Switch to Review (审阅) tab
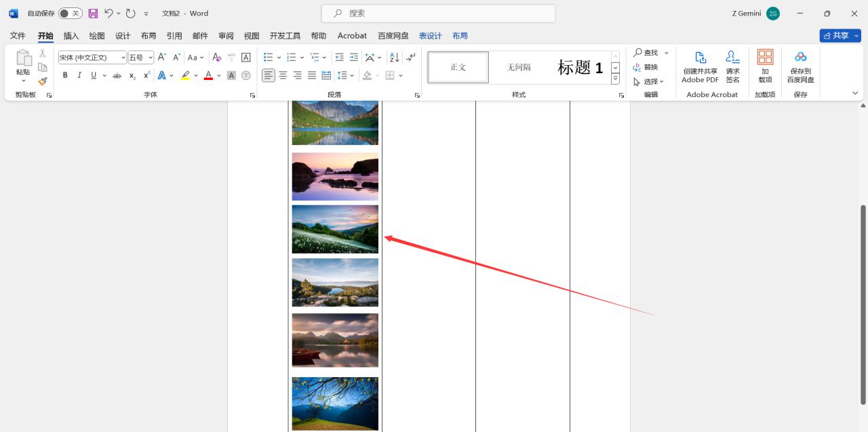This screenshot has height=432, width=868. tap(226, 36)
